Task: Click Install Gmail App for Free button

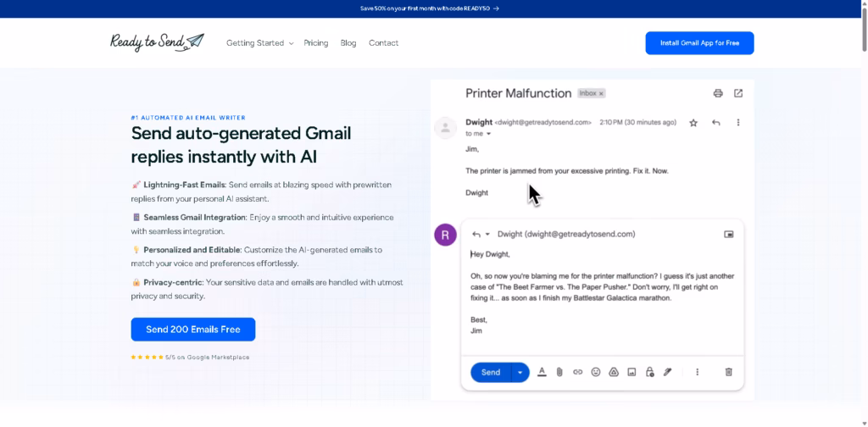Action: (x=699, y=43)
